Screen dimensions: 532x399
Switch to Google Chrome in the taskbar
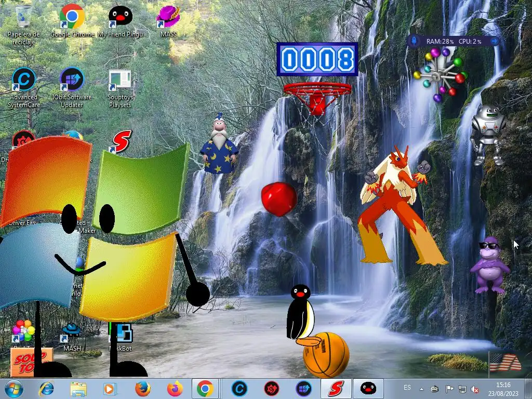click(x=205, y=389)
